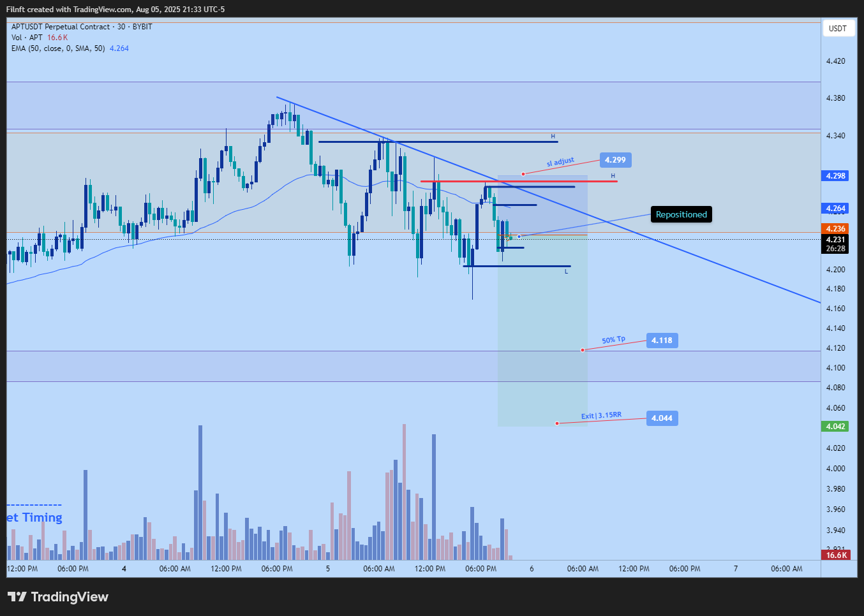Click the 4.231 current price countdown tag
Viewport: 864px width, 616px height.
tap(835, 244)
